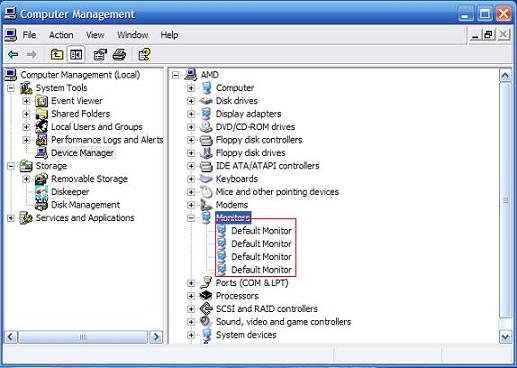Select the Disk Management tree item
Viewport: 517px width, 368px height.
pyautogui.click(x=85, y=205)
